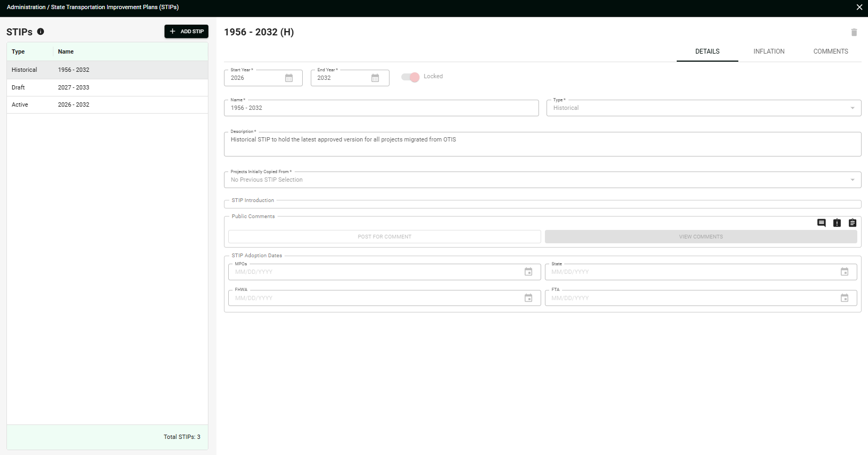Switch to the Inflation tab
Image resolution: width=868 pixels, height=455 pixels.
coord(769,51)
